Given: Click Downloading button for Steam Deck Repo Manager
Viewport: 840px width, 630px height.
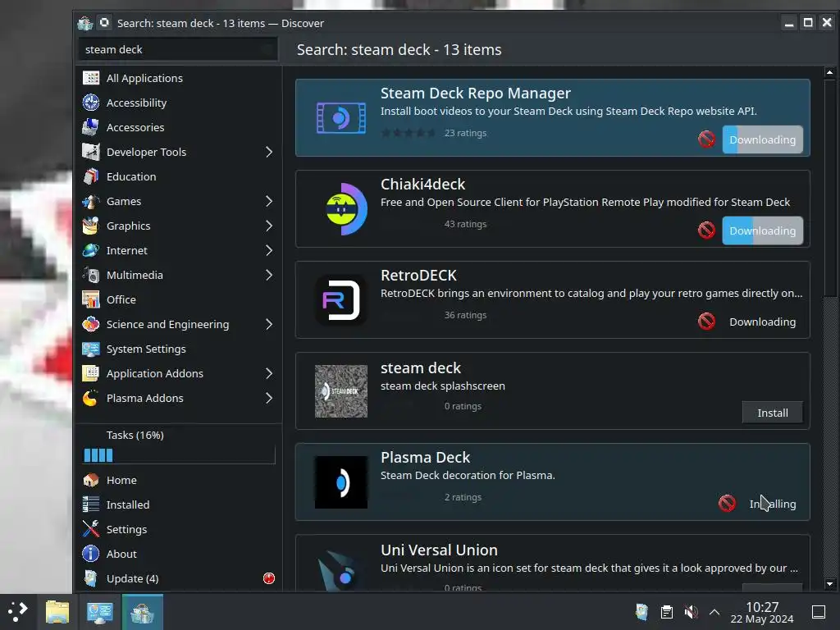Looking at the screenshot, I should tap(762, 139).
